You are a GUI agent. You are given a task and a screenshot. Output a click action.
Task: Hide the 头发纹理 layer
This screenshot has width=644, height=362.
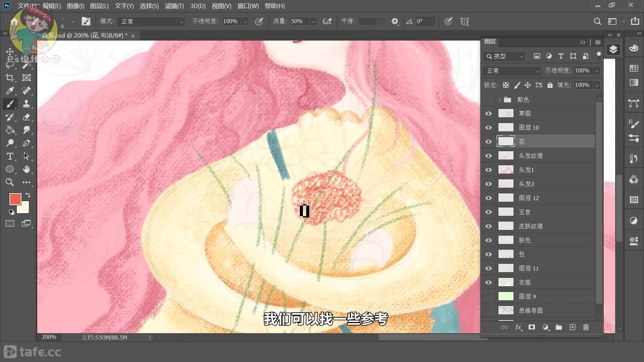click(x=488, y=156)
